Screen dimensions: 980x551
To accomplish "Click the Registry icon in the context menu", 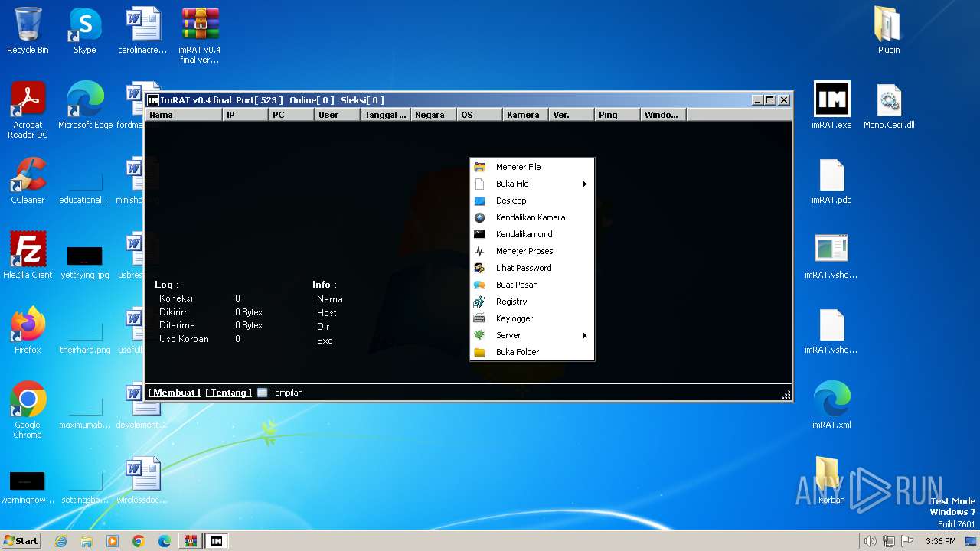I will (x=480, y=302).
